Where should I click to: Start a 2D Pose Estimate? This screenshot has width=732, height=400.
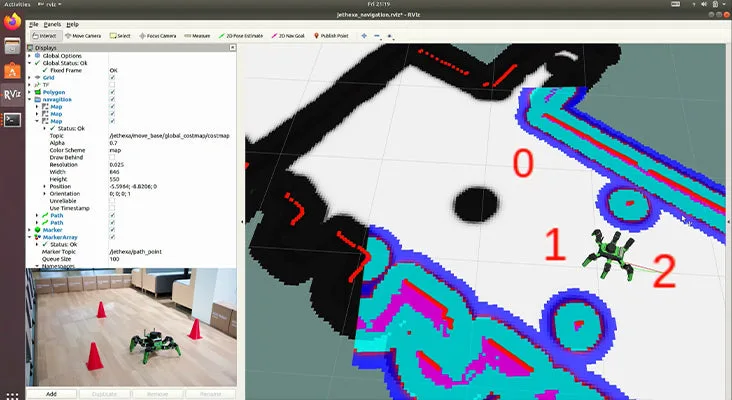240,35
